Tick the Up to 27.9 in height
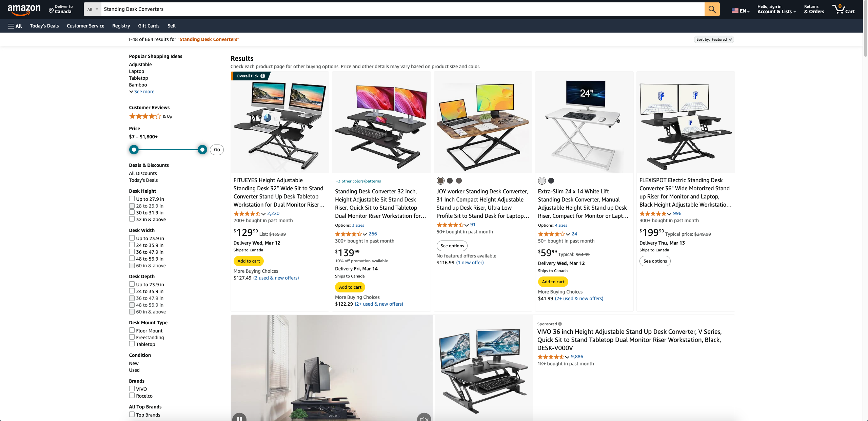Viewport: 868px width, 421px height. tap(132, 199)
